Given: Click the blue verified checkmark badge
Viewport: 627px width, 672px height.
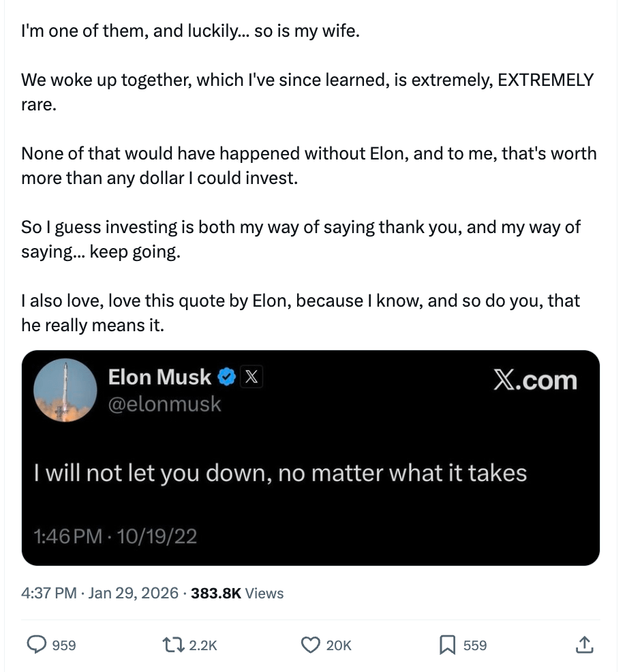Looking at the screenshot, I should pyautogui.click(x=227, y=376).
